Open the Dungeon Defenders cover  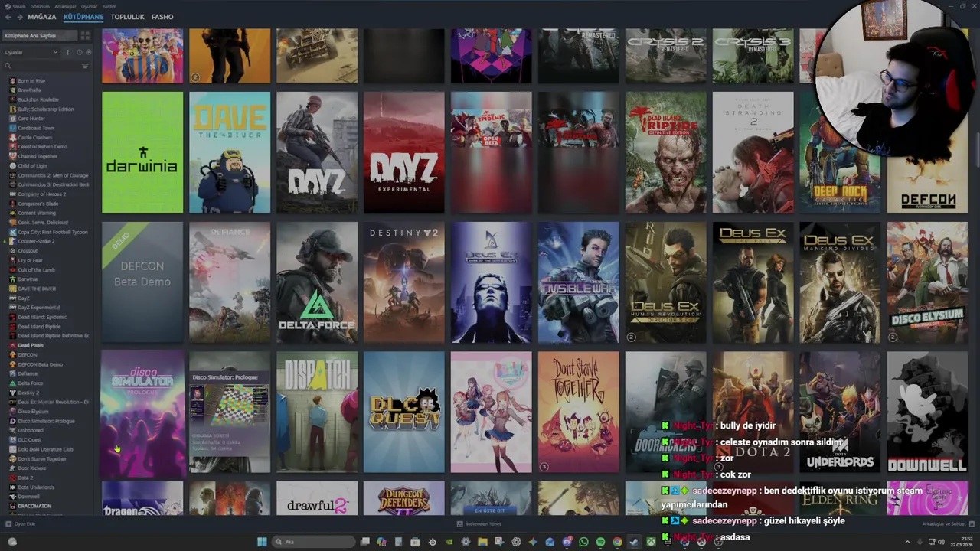tap(404, 498)
